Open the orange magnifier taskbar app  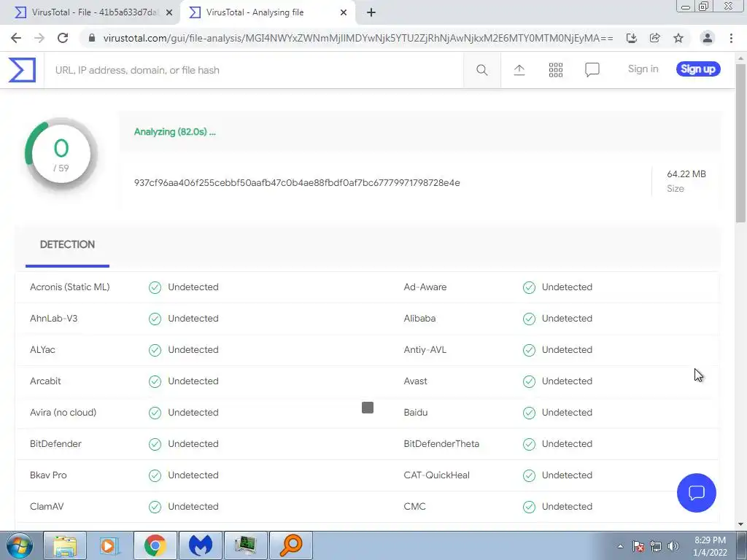point(291,545)
